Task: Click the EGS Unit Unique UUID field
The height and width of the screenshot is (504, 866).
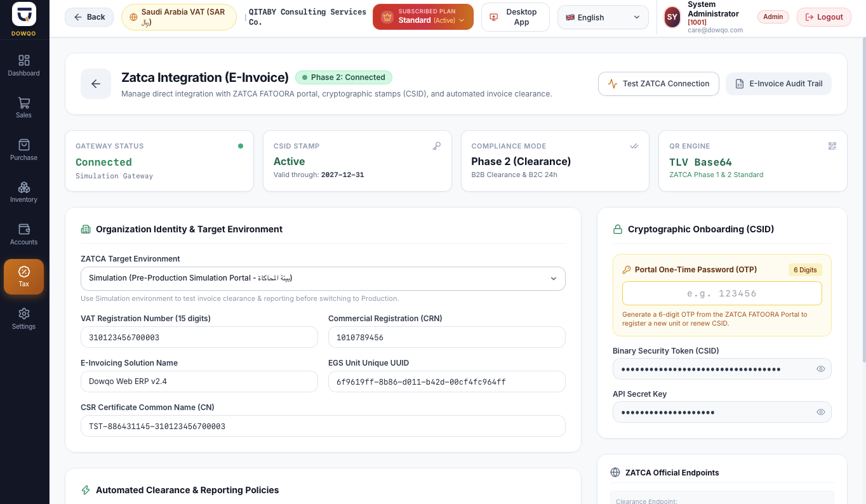Action: click(x=447, y=381)
